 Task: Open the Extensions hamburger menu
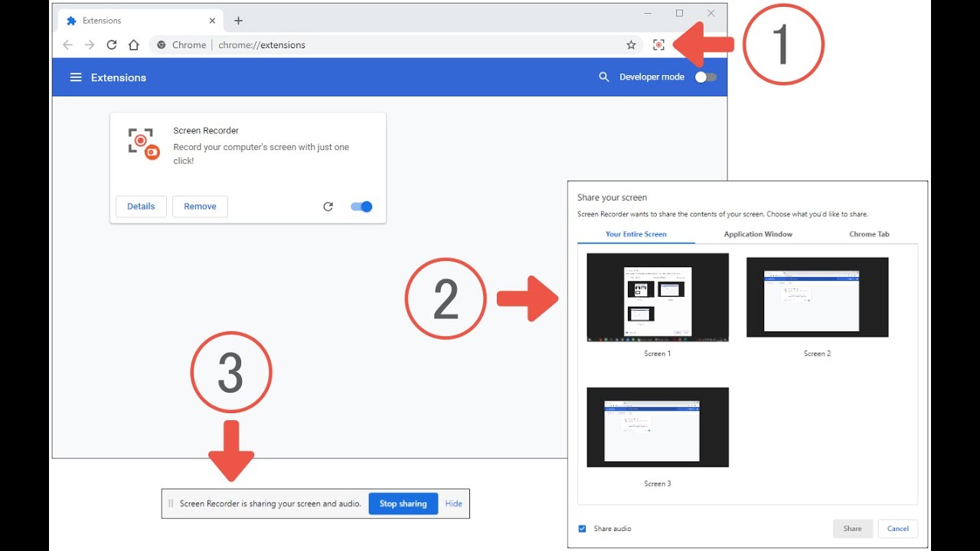(76, 77)
